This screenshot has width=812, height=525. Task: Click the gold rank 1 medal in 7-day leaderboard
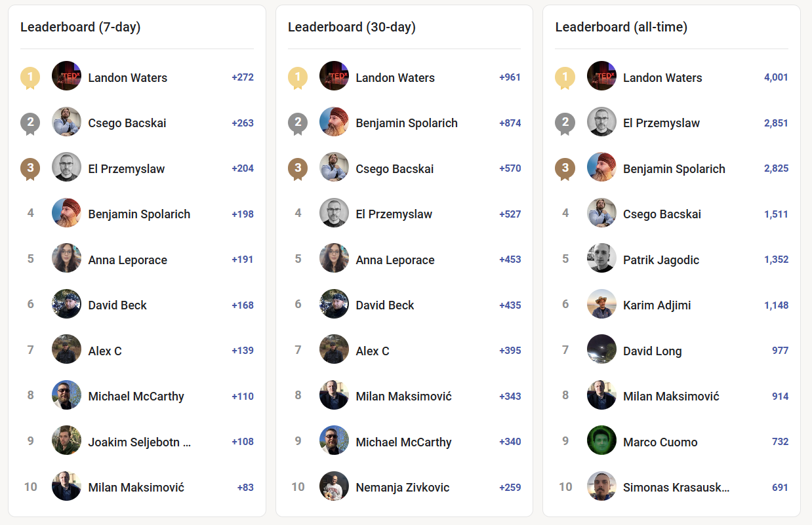tap(30, 77)
